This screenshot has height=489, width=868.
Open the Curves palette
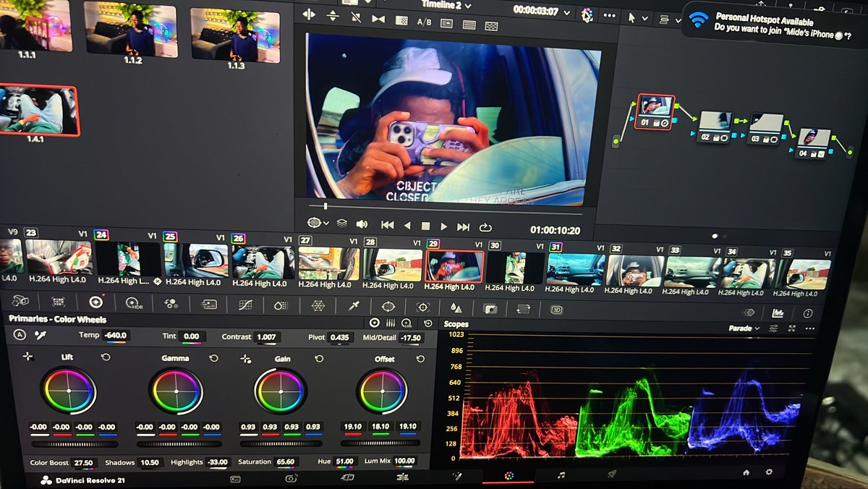click(245, 305)
